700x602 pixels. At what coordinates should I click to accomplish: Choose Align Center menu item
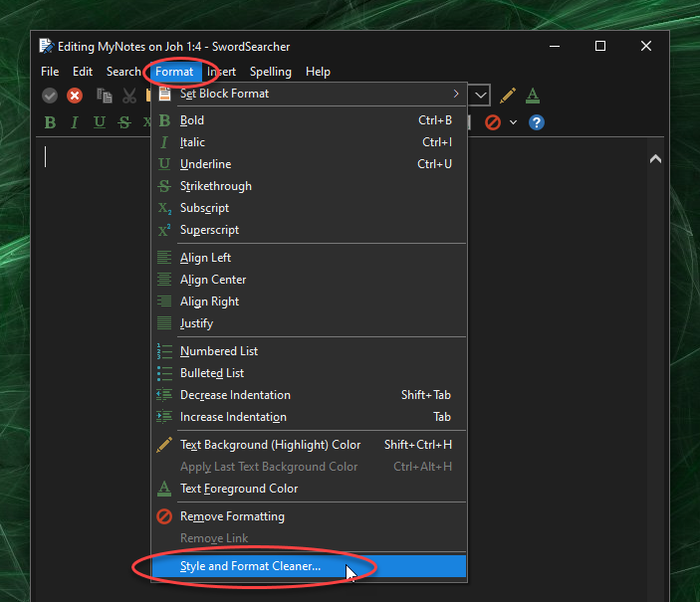(x=309, y=280)
